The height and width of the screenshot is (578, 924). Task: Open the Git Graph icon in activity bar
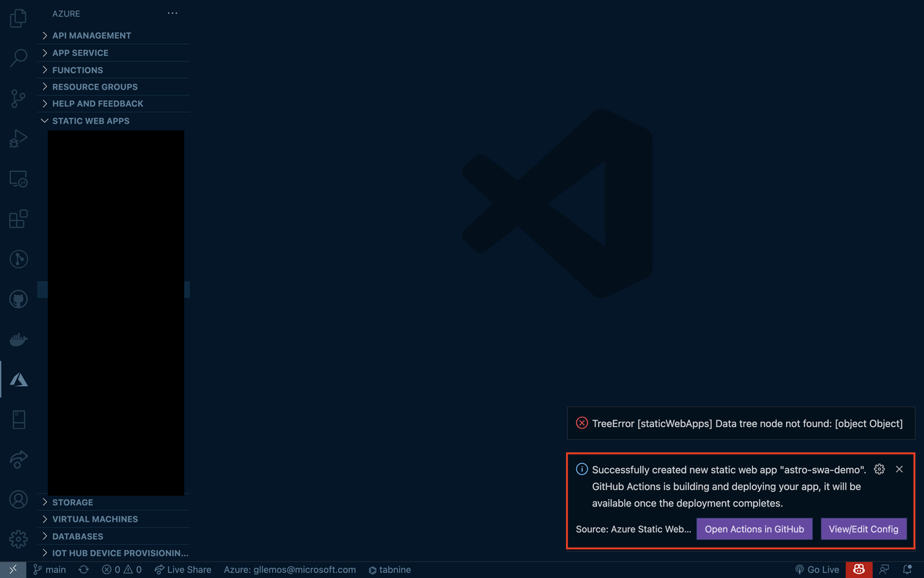[x=18, y=259]
